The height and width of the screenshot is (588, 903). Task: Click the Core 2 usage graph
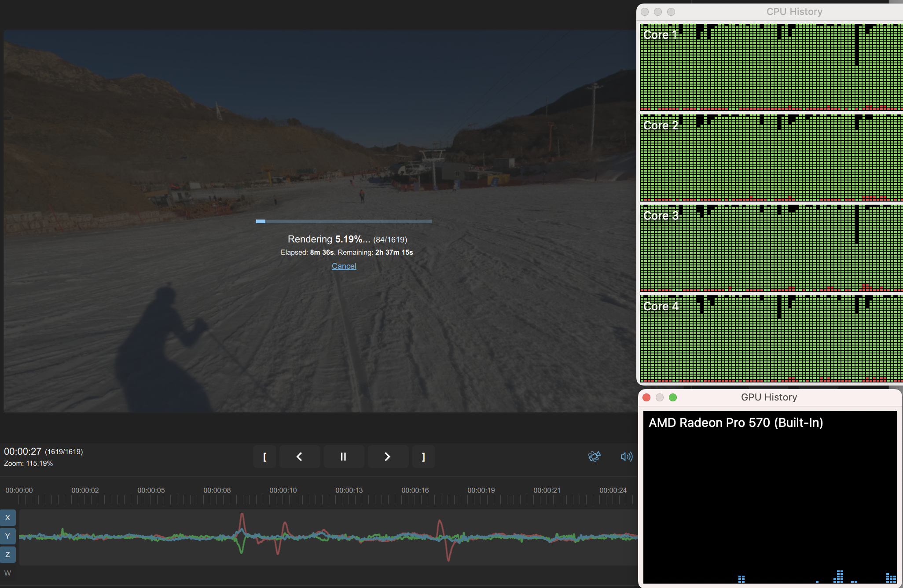point(770,158)
